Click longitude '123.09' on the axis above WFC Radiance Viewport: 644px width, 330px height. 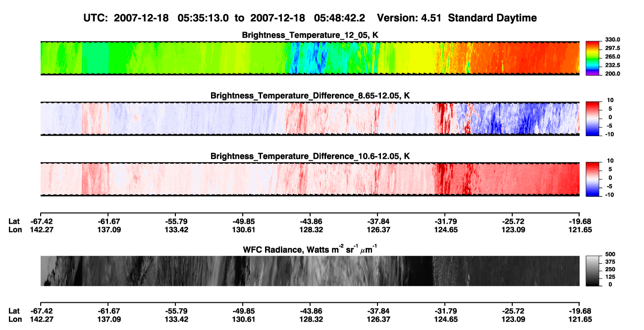[512, 230]
